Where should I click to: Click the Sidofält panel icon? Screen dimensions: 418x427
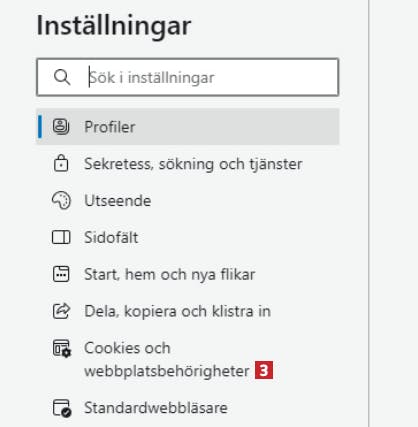pos(61,238)
